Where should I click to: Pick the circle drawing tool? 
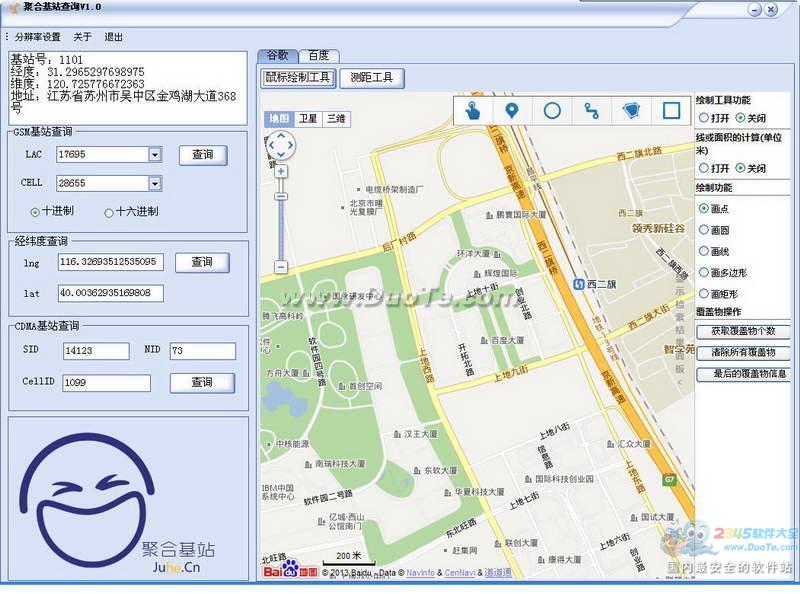552,110
